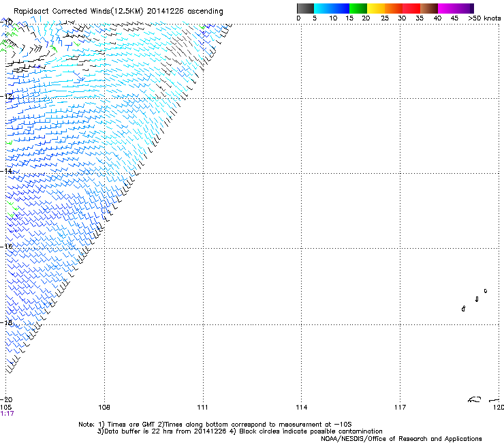Click the word 'ascending' in the title
Viewport: 504px width, 443px height.
(x=205, y=12)
